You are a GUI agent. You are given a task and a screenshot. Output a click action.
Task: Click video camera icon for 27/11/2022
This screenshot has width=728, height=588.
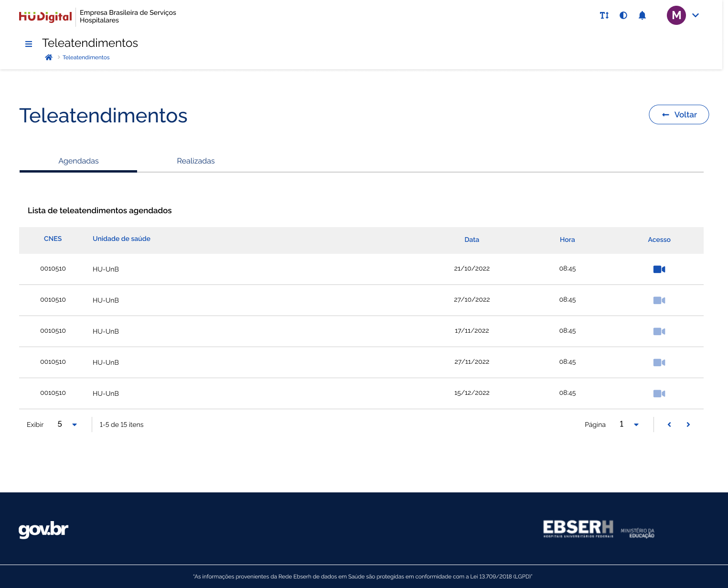coord(659,362)
